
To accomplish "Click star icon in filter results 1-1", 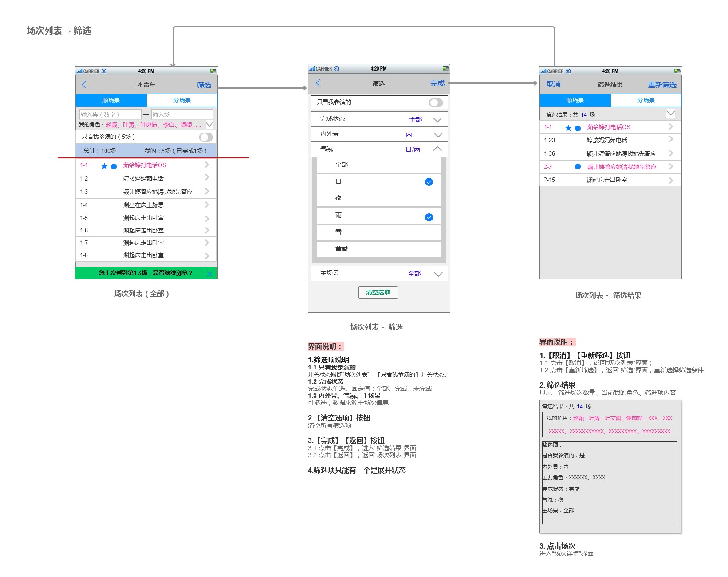I will click(568, 128).
